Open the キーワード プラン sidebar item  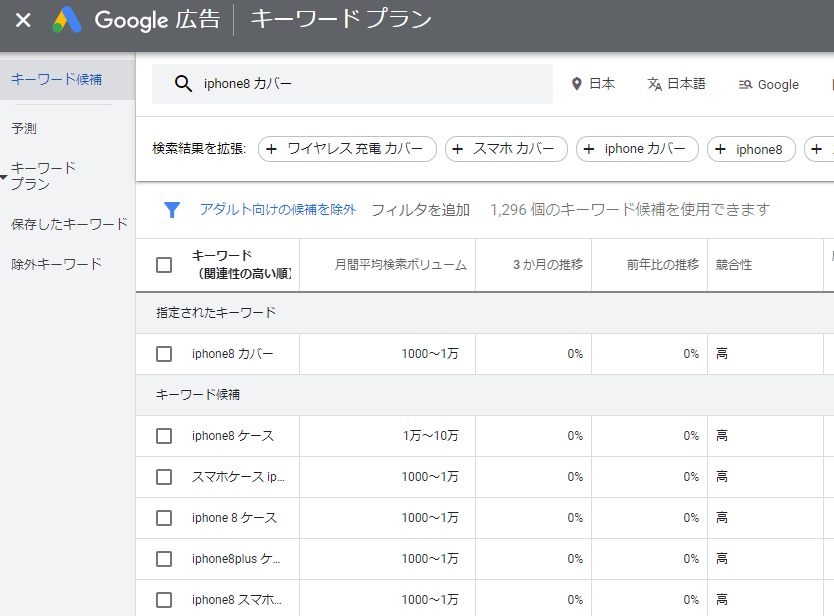(x=44, y=176)
